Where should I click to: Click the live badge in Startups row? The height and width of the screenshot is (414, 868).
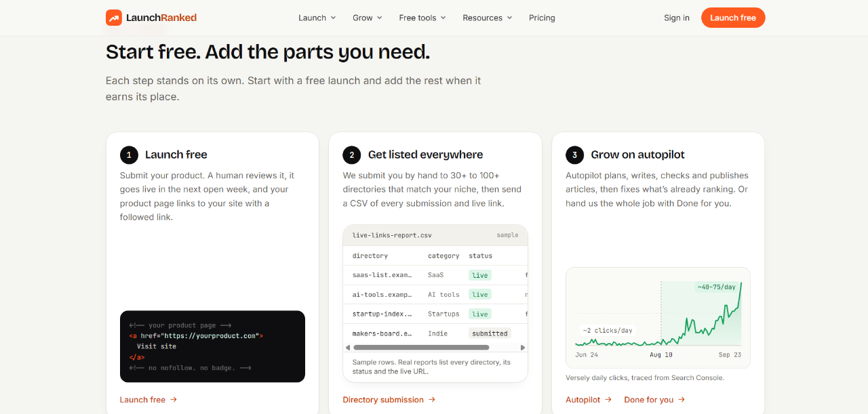click(x=480, y=314)
